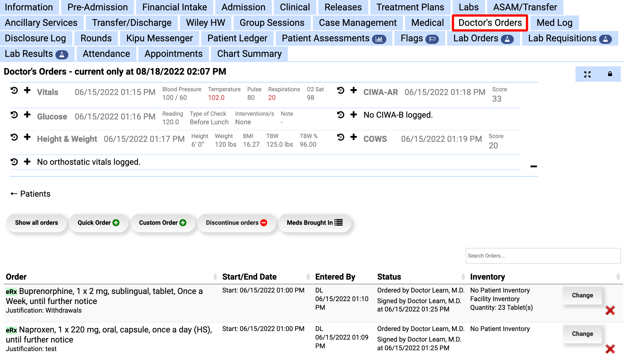624x364 pixels.
Task: Click the Vitals history icon
Action: (x=14, y=91)
